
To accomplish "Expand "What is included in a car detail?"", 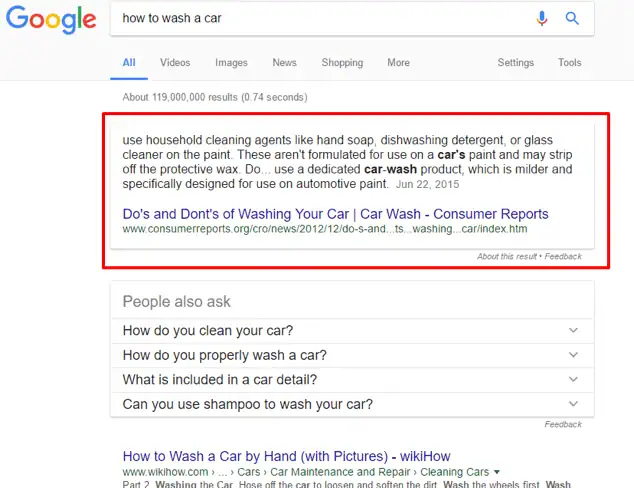I will (x=350, y=380).
